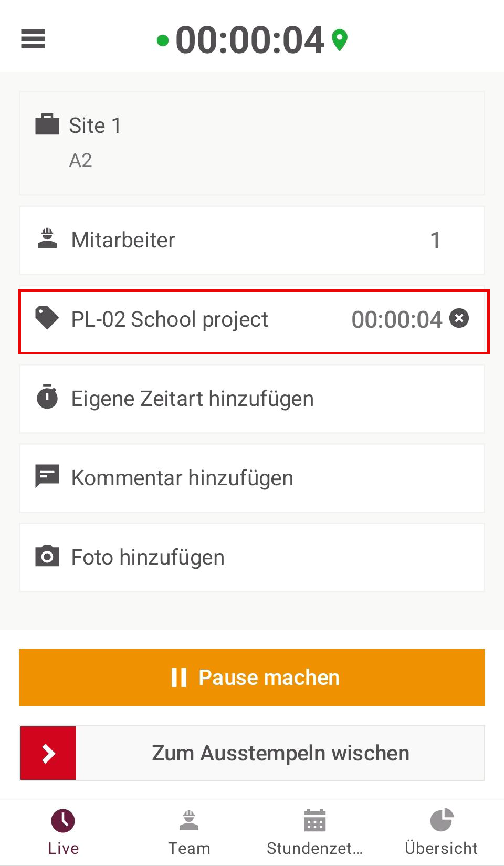504x866 pixels.
Task: Tap the red Ausstempeln swipe handle
Action: [x=48, y=753]
